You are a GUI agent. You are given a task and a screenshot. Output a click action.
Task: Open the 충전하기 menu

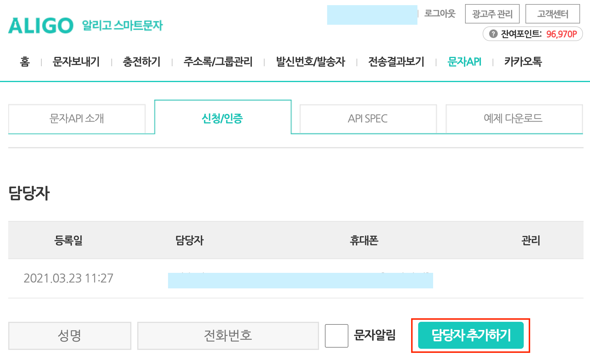click(x=142, y=62)
